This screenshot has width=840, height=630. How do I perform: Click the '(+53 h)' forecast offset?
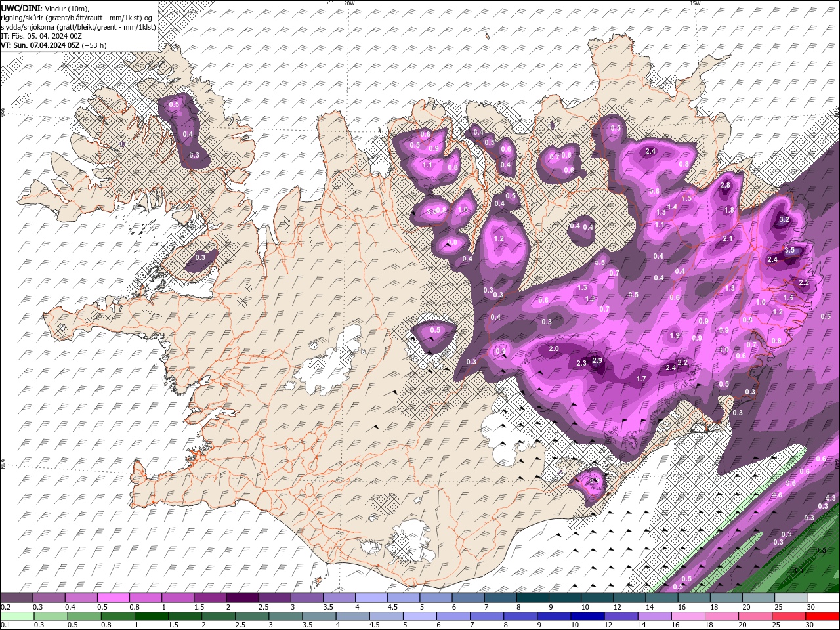[94, 45]
